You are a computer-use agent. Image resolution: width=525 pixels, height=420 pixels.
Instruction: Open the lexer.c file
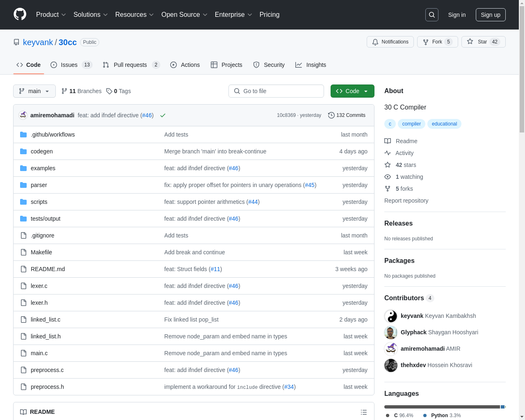point(39,286)
